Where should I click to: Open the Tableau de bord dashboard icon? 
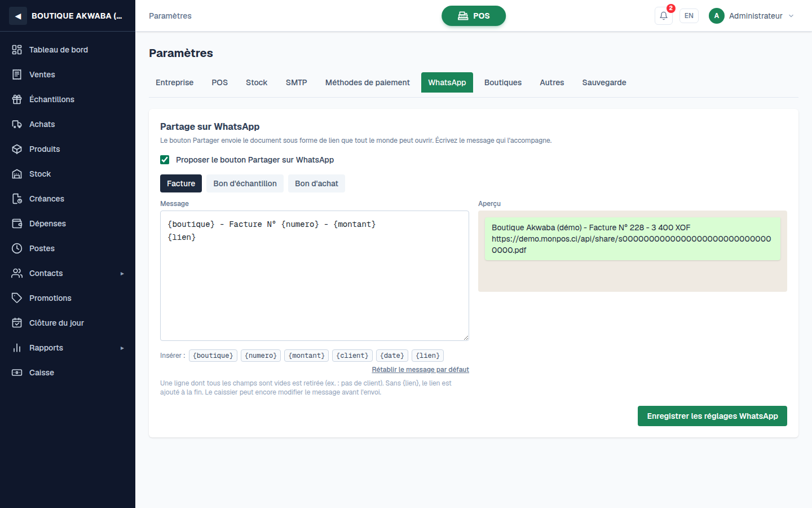pos(17,50)
